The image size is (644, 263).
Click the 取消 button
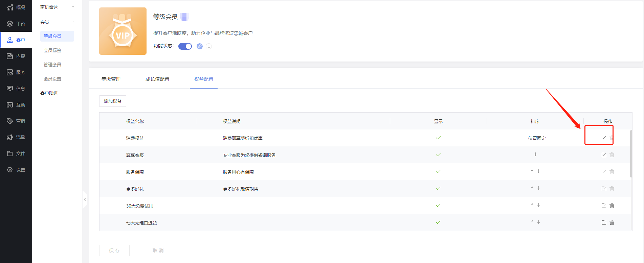click(158, 250)
